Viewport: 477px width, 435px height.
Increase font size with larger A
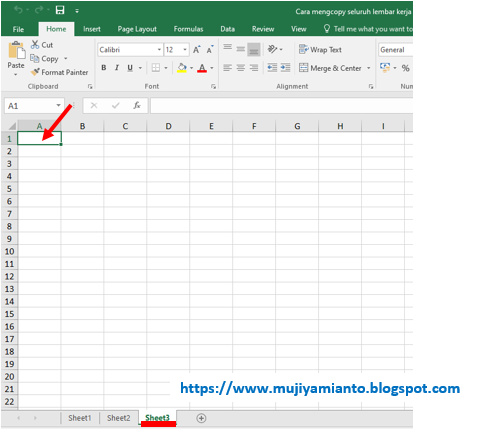[x=197, y=50]
